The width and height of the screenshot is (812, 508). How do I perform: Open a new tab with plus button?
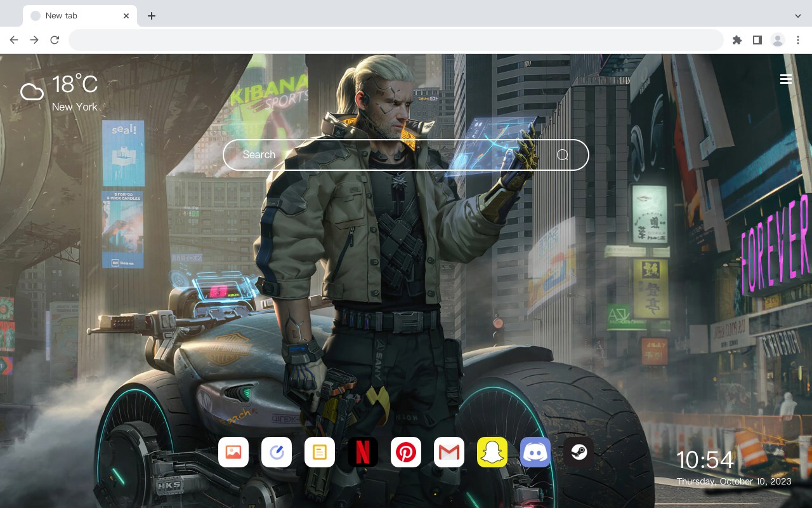pos(151,16)
